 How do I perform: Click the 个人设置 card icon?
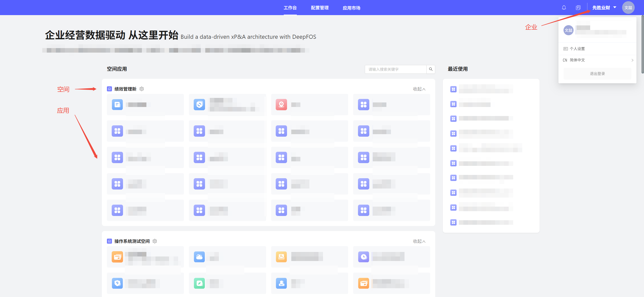(x=566, y=49)
